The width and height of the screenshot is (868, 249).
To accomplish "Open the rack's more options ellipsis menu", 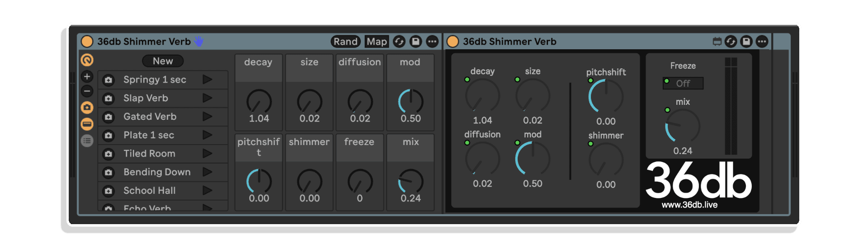I will (x=432, y=42).
